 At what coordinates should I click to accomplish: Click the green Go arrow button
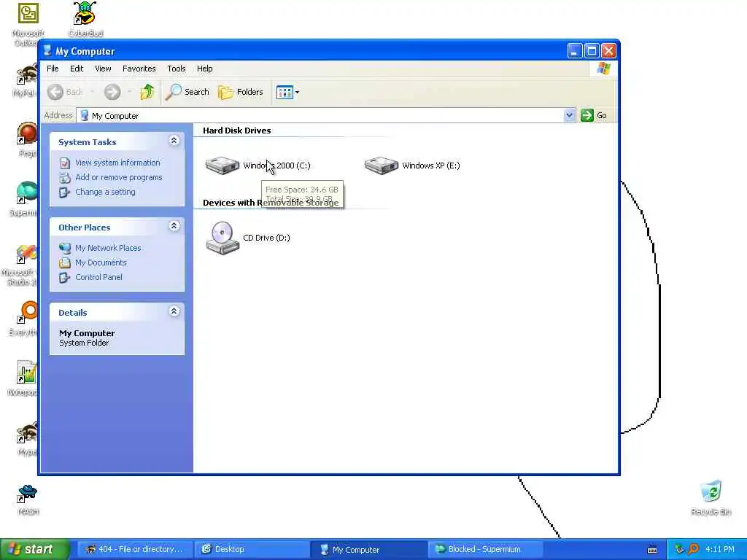click(587, 115)
